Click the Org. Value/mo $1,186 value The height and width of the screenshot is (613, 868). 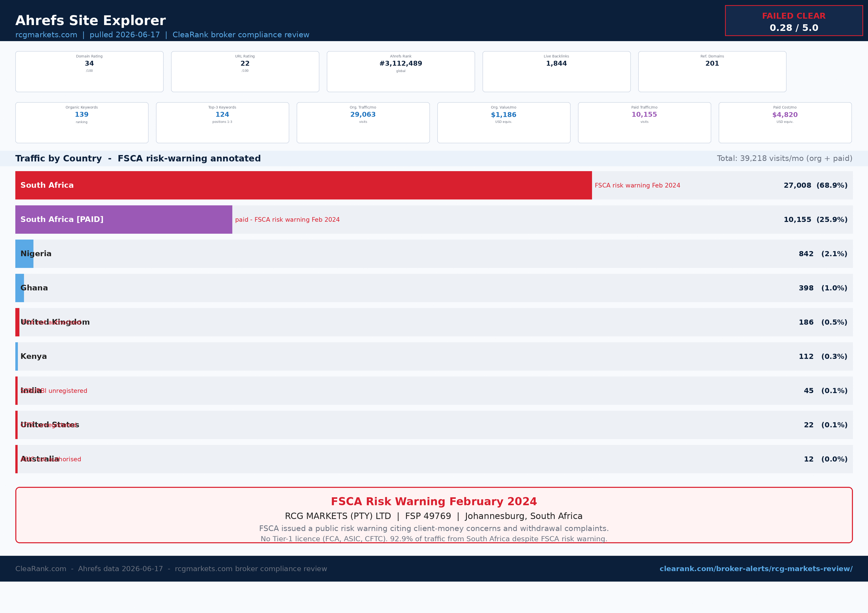[x=503, y=115]
